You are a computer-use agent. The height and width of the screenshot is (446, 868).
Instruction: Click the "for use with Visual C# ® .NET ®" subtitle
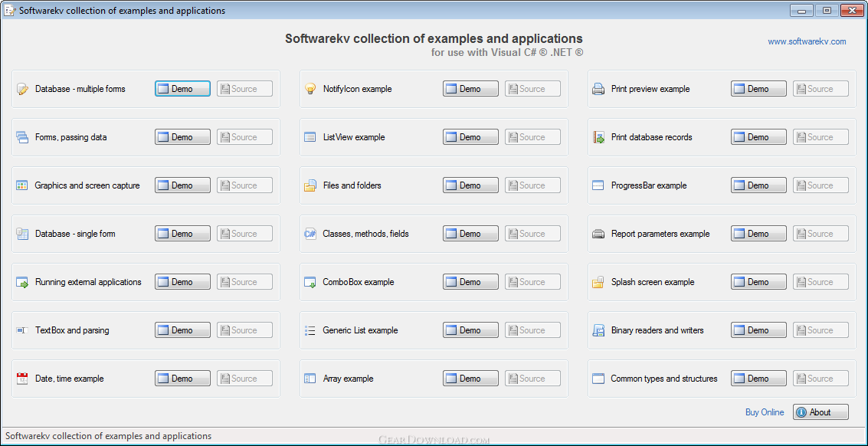pos(508,53)
